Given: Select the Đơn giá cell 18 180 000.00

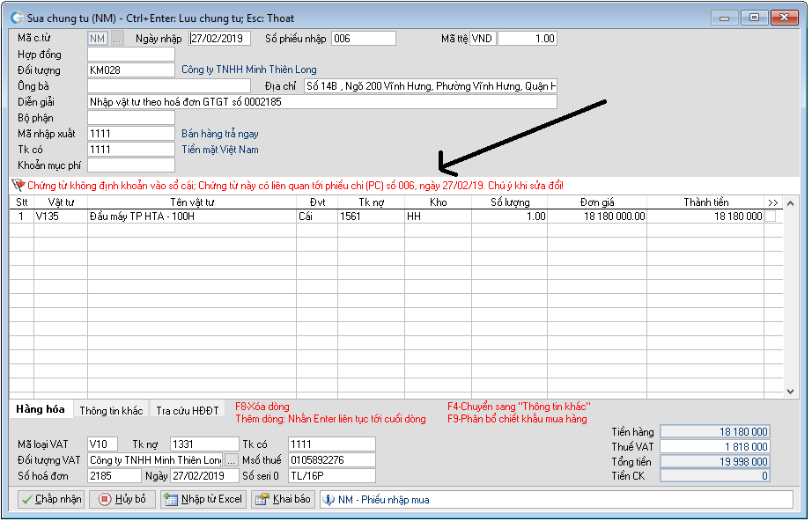Looking at the screenshot, I should [x=597, y=216].
